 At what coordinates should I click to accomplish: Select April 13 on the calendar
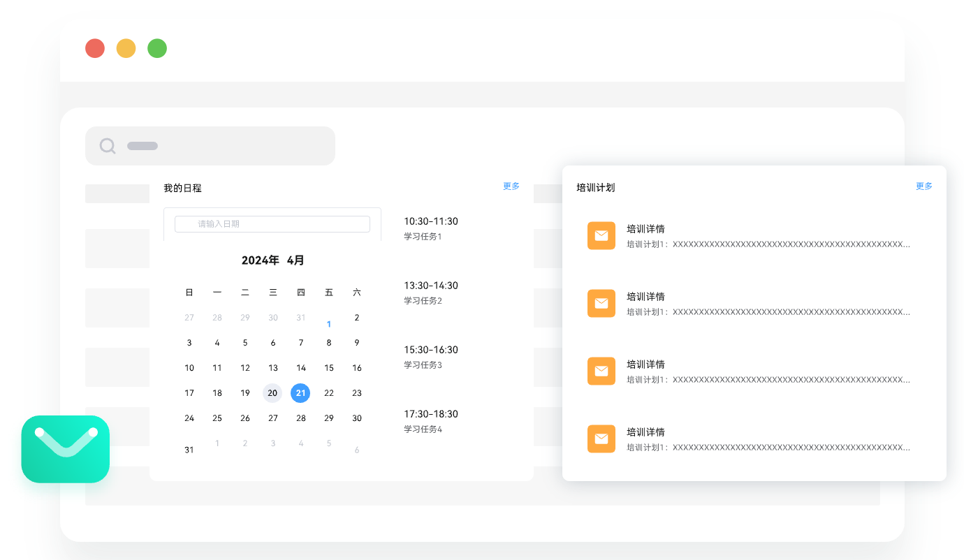[273, 368]
